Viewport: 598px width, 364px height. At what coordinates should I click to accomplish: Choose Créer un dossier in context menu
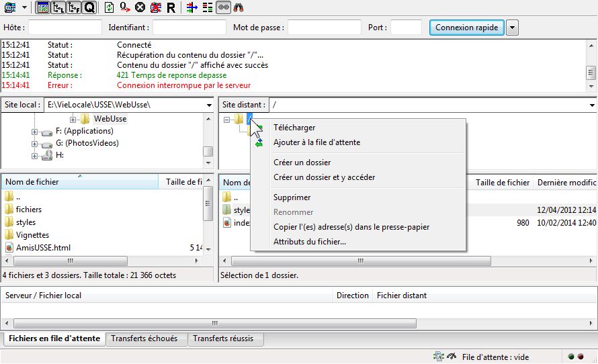[302, 163]
